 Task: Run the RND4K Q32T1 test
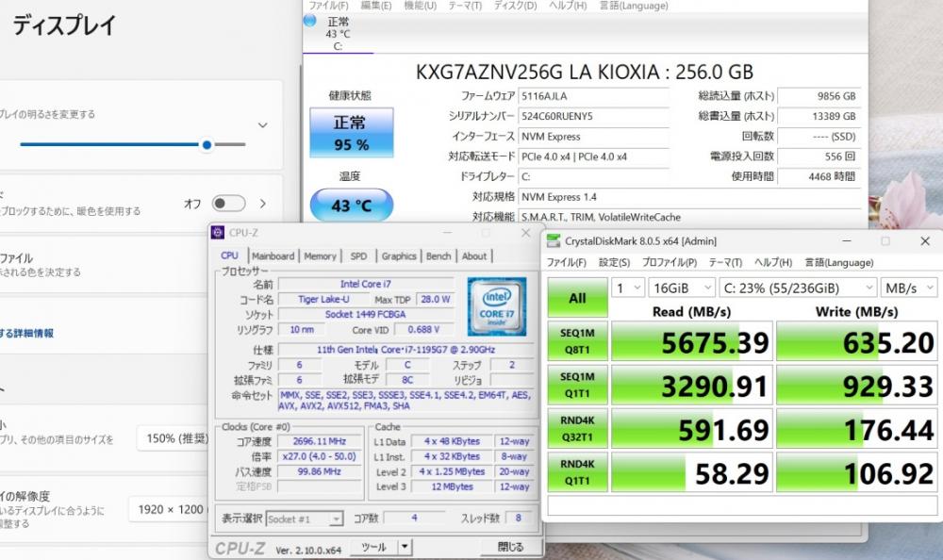(x=577, y=429)
